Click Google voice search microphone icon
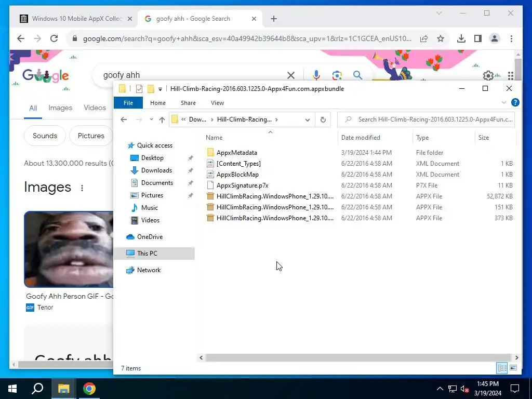This screenshot has width=532, height=399. [316, 75]
